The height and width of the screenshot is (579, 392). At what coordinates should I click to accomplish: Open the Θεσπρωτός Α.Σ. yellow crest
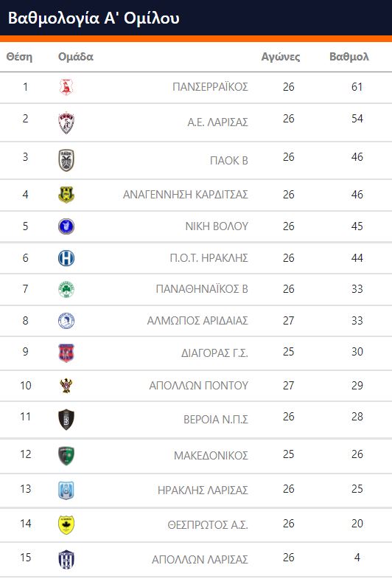(66, 524)
